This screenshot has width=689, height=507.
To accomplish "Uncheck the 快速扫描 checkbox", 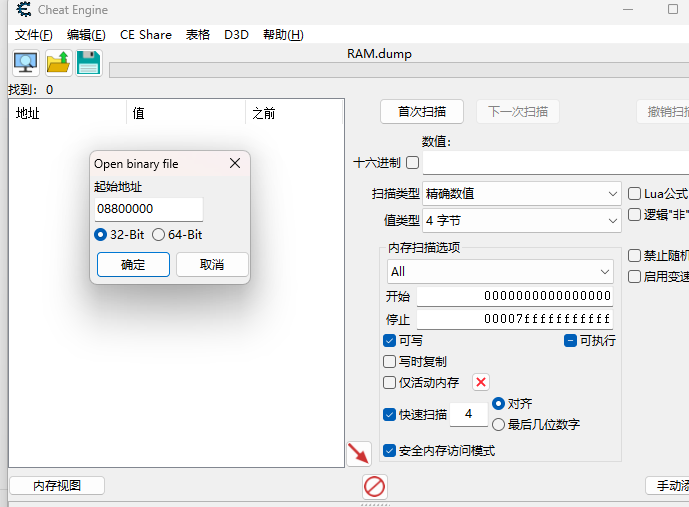I will coord(390,414).
